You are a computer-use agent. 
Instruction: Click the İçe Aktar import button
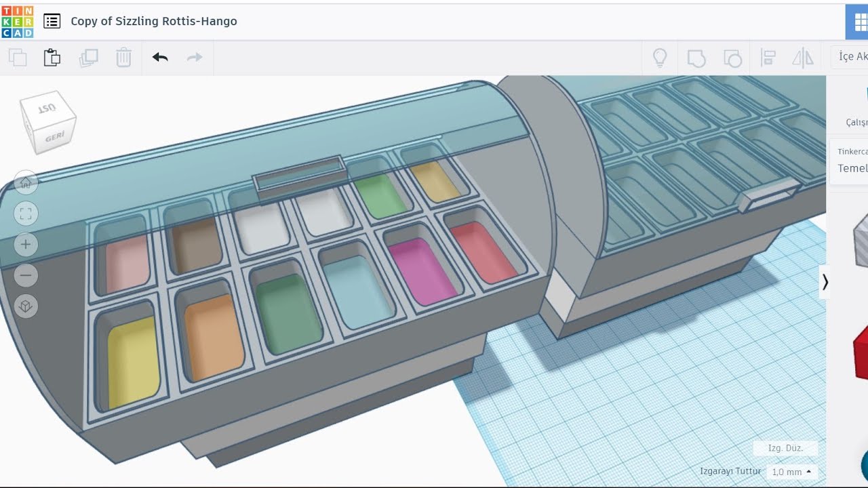850,57
